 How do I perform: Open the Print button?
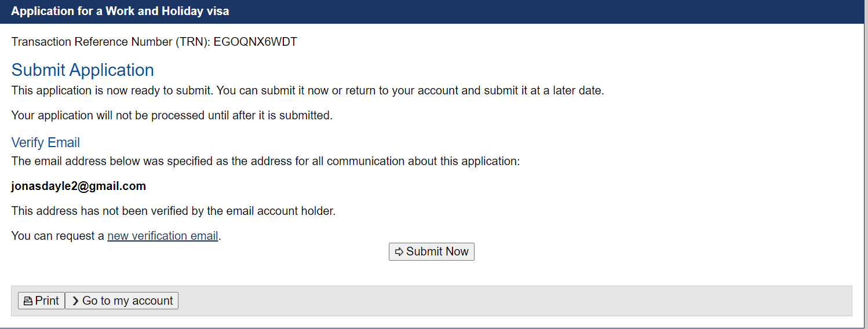coord(41,301)
